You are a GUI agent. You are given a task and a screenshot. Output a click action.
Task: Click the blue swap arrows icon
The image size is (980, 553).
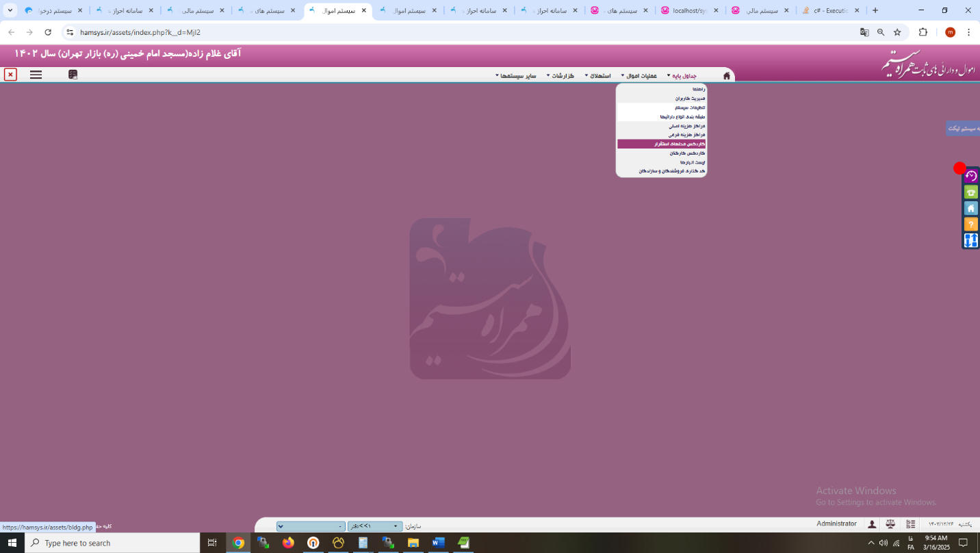(970, 240)
